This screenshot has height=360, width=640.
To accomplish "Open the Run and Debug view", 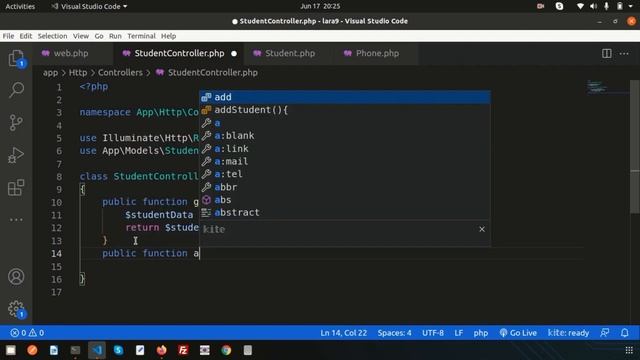I will pos(16,155).
